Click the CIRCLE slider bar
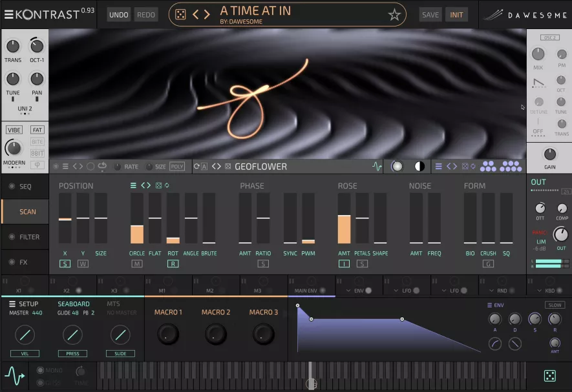 point(137,218)
